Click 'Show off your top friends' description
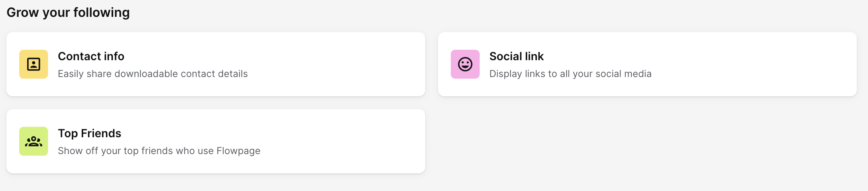The width and height of the screenshot is (868, 191). pos(159,151)
